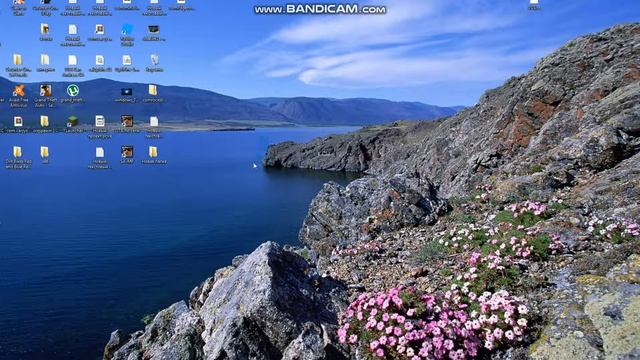The width and height of the screenshot is (640, 360).
Task: Select the Grand Theft Auto shortcut beside Avast
Action: pyautogui.click(x=45, y=90)
